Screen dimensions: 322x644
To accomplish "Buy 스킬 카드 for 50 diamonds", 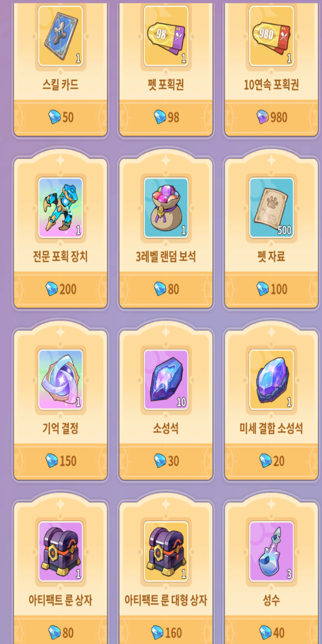I will point(60,117).
